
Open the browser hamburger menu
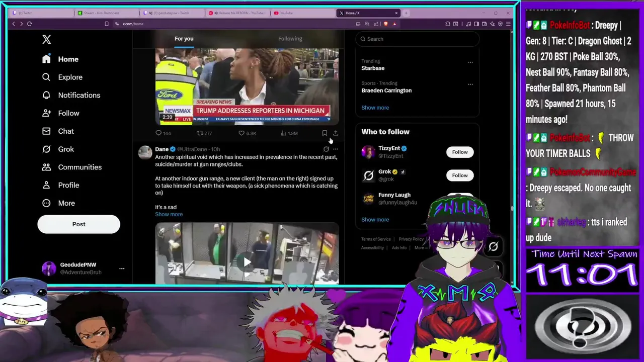(508, 24)
